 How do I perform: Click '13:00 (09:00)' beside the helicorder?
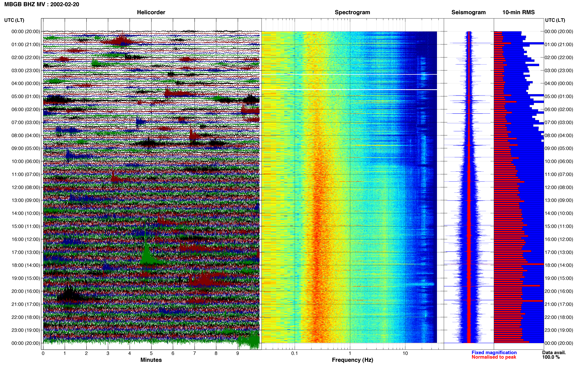[26, 200]
